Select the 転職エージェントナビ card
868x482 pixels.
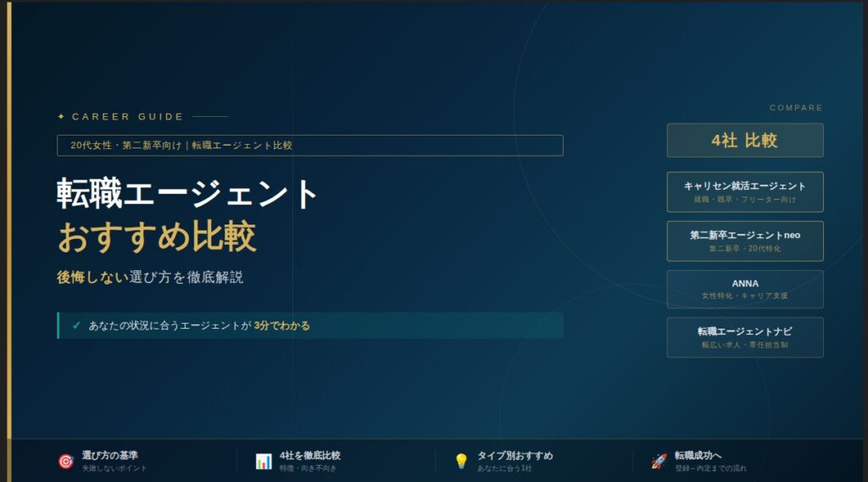point(745,337)
